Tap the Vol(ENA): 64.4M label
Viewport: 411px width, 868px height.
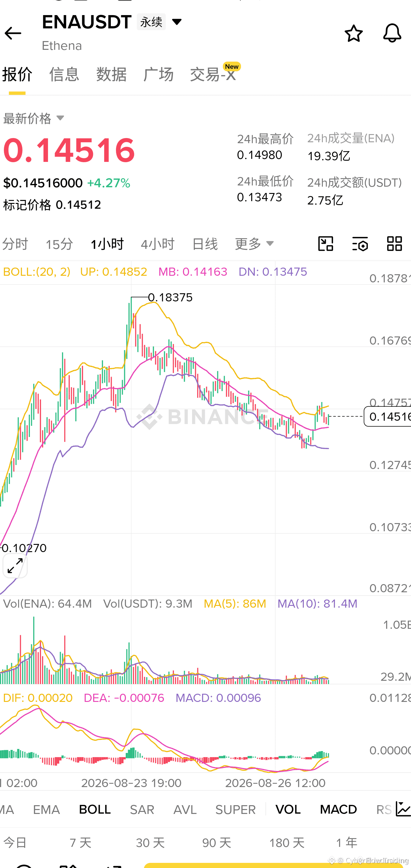point(47,603)
